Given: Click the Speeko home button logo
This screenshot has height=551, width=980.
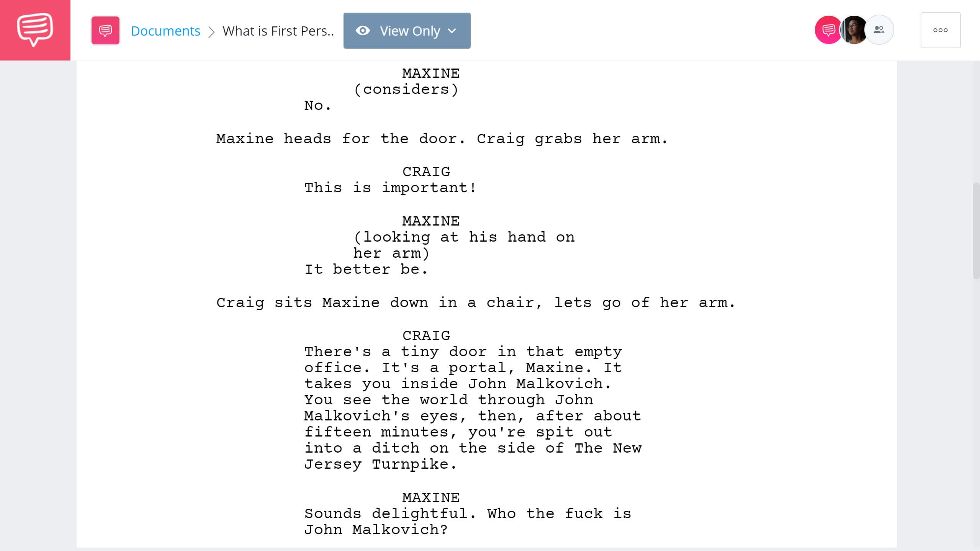Looking at the screenshot, I should (x=36, y=30).
